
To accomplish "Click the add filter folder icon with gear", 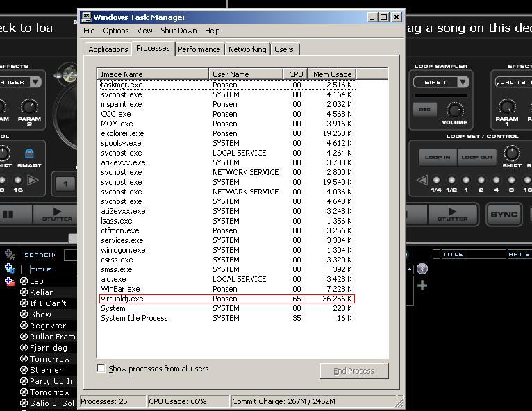I will 10,269.
